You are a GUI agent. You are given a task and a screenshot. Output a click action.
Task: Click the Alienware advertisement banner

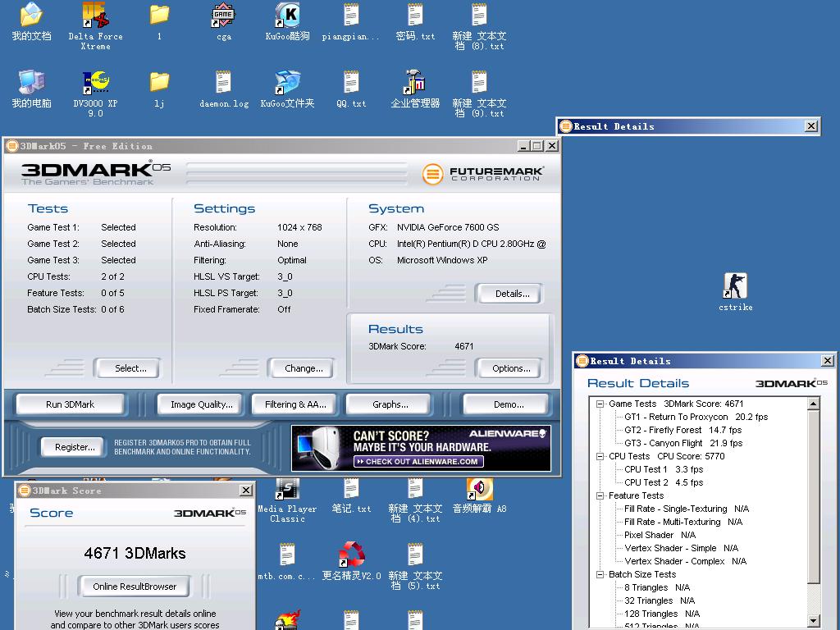tap(421, 449)
